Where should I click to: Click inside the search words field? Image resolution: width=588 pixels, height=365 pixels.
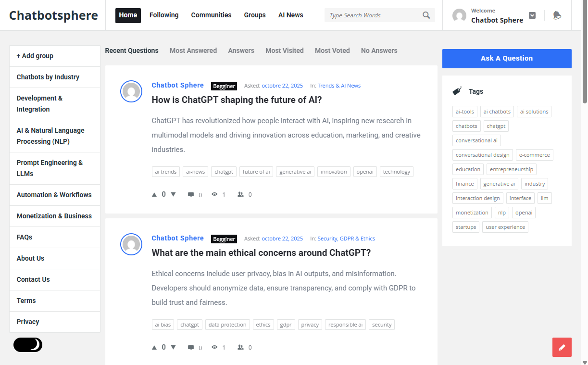tap(370, 15)
